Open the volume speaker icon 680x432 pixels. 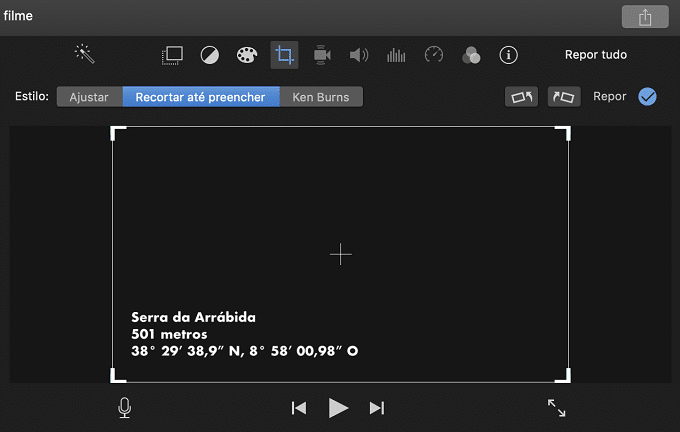pyautogui.click(x=359, y=55)
